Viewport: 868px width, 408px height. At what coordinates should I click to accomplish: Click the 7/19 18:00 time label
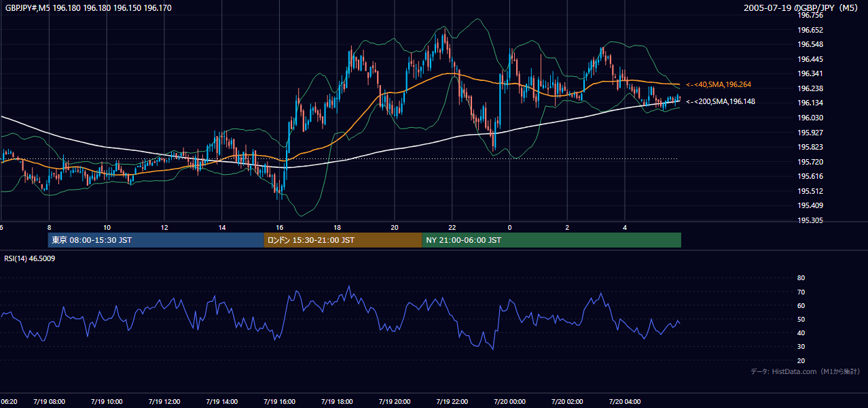pyautogui.click(x=337, y=402)
